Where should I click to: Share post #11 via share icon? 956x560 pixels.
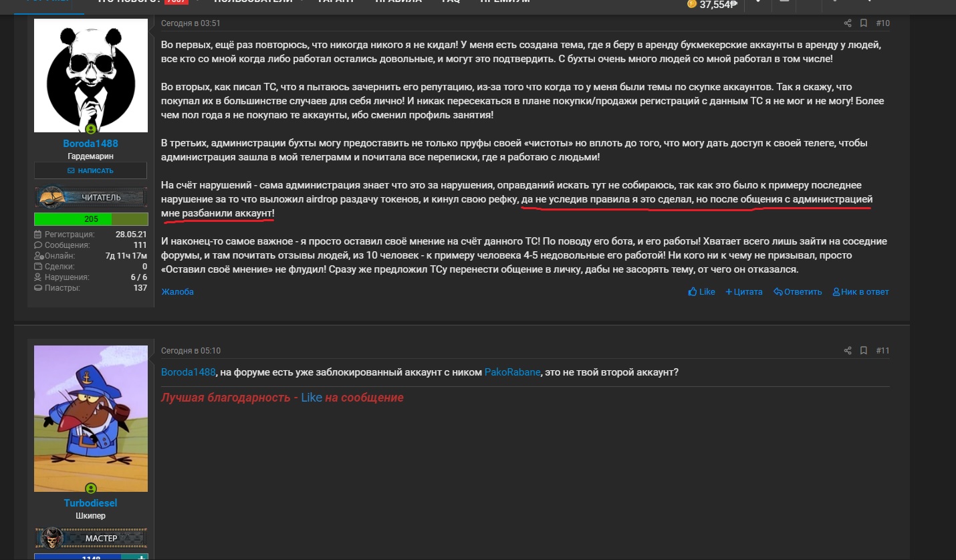(x=848, y=351)
